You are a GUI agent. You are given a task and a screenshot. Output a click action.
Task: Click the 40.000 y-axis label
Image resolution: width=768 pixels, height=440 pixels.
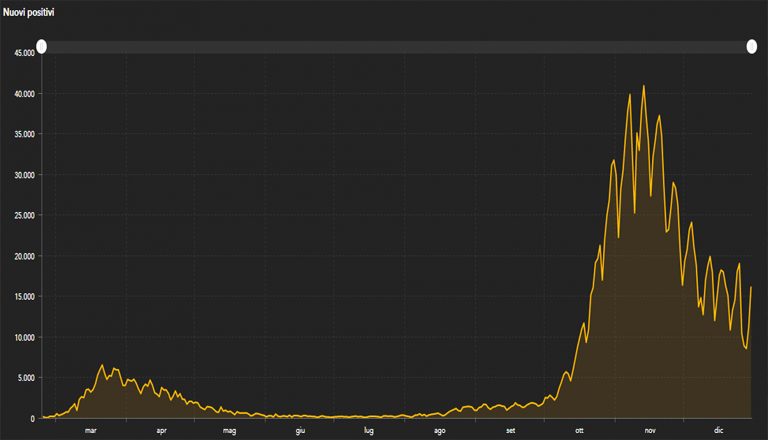click(x=24, y=94)
